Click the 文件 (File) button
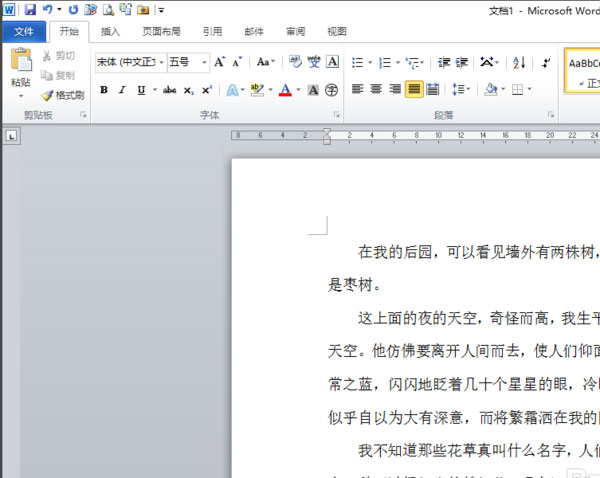Image resolution: width=600 pixels, height=478 pixels. click(x=23, y=31)
